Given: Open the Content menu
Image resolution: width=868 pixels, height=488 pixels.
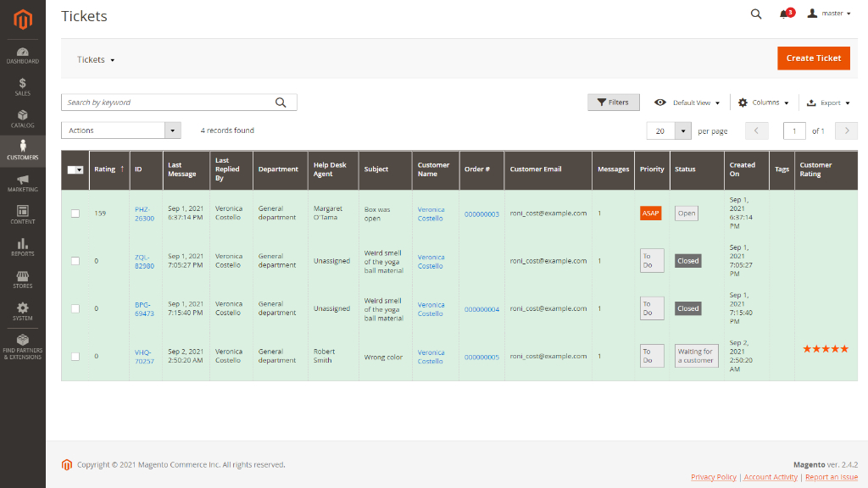Looking at the screenshot, I should click(23, 215).
